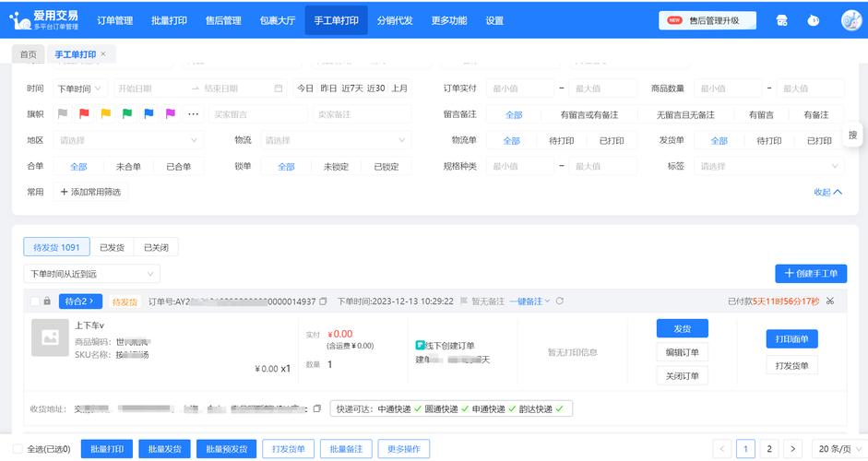
Task: Click the 订单实付 最小值 input
Action: pos(520,89)
